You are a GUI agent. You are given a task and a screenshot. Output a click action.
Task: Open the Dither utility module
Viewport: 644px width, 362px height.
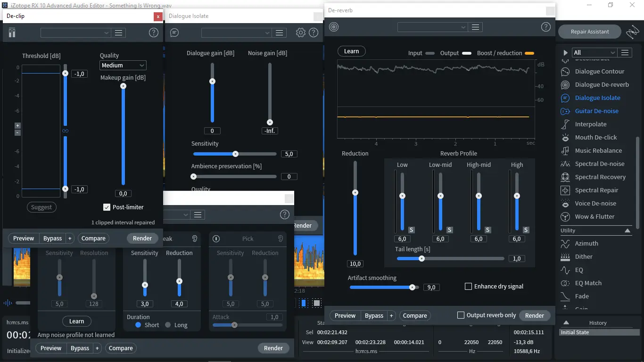pyautogui.click(x=584, y=257)
